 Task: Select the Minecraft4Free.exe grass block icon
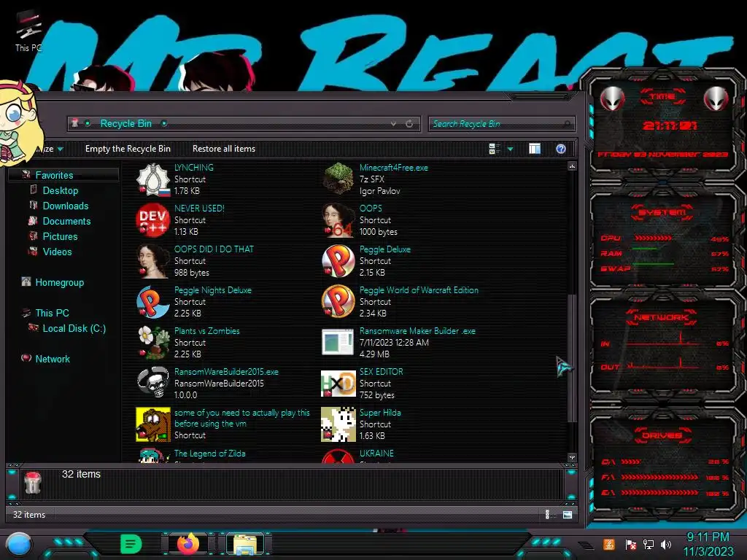(x=338, y=179)
